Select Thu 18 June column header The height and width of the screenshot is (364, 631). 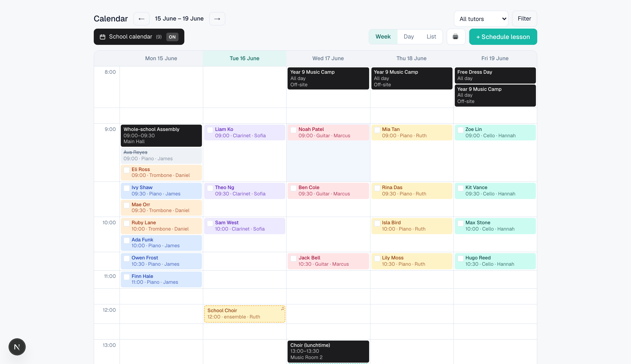coord(412,58)
